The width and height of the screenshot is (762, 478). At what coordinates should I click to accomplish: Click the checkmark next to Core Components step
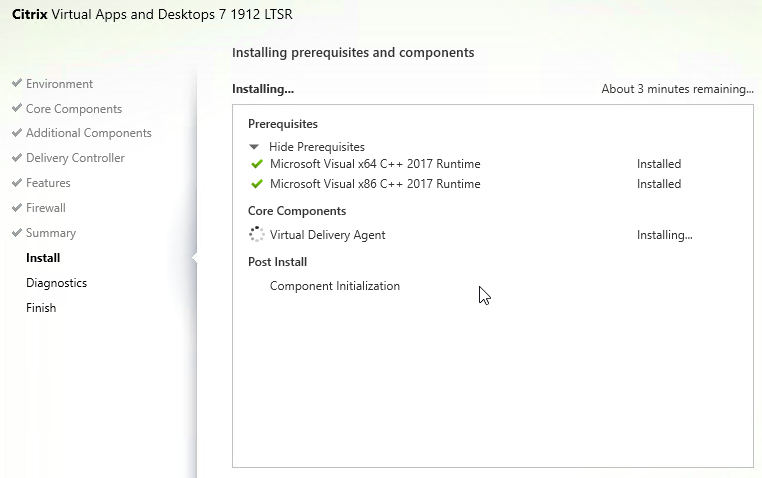[17, 109]
